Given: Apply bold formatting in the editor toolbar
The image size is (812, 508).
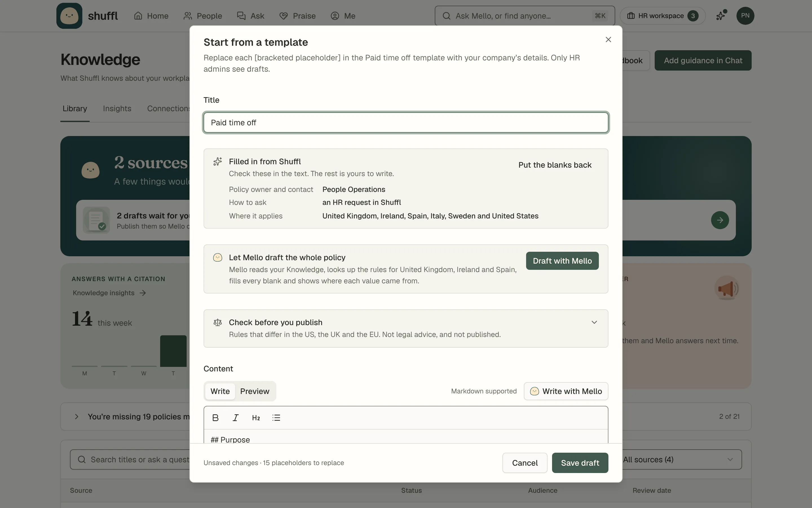Looking at the screenshot, I should 215,418.
